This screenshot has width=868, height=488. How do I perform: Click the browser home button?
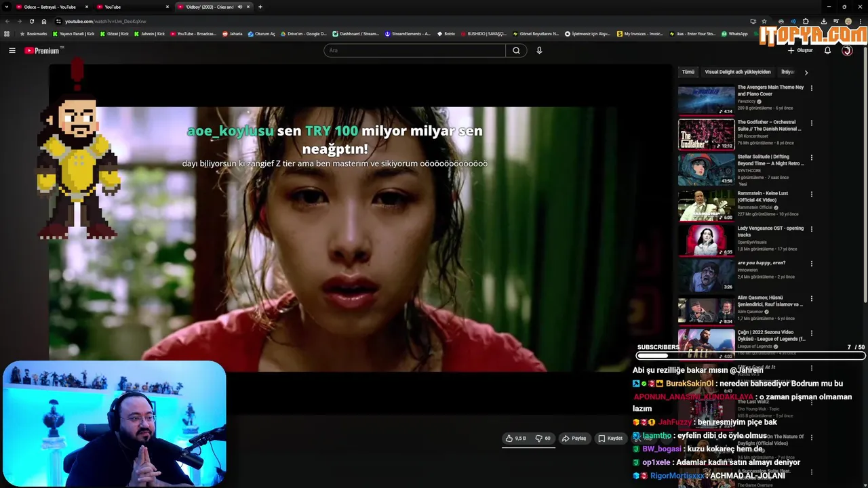[44, 21]
